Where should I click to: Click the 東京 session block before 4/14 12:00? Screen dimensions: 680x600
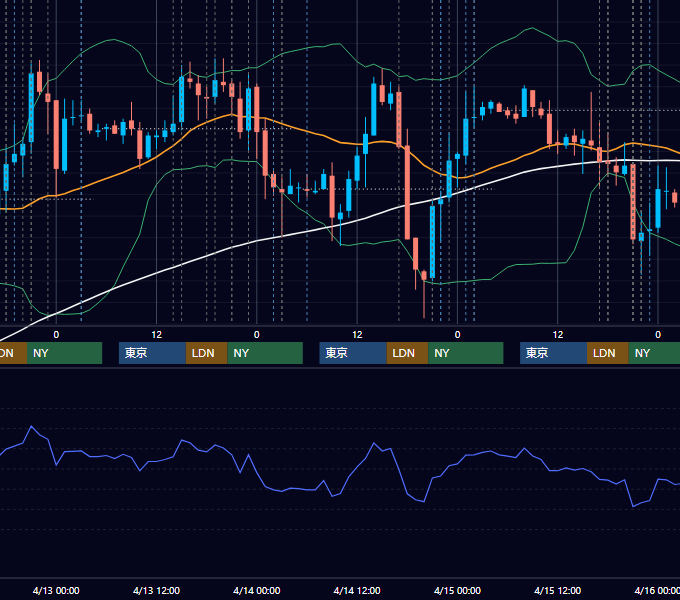[x=353, y=353]
